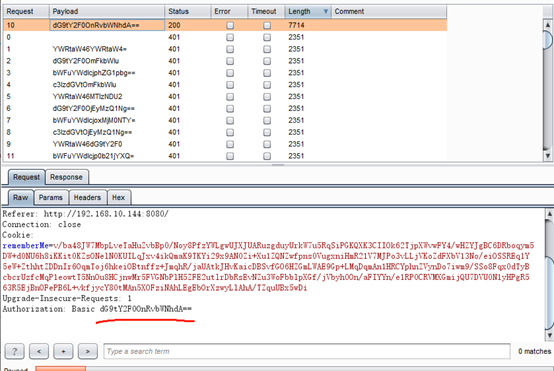Toggle Timeout checkbox for request 10
The height and width of the screenshot is (371, 554).
(x=267, y=25)
